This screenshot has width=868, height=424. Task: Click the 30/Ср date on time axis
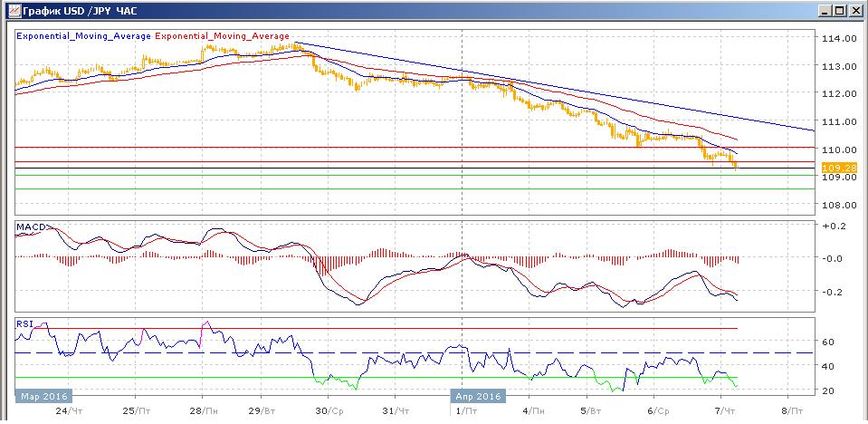[328, 410]
